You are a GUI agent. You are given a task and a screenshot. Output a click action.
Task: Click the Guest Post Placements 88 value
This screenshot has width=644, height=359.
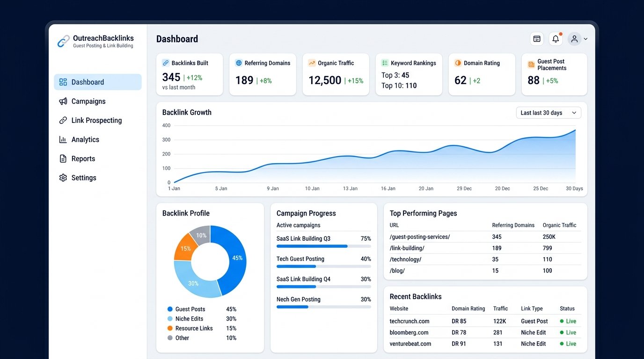(534, 80)
